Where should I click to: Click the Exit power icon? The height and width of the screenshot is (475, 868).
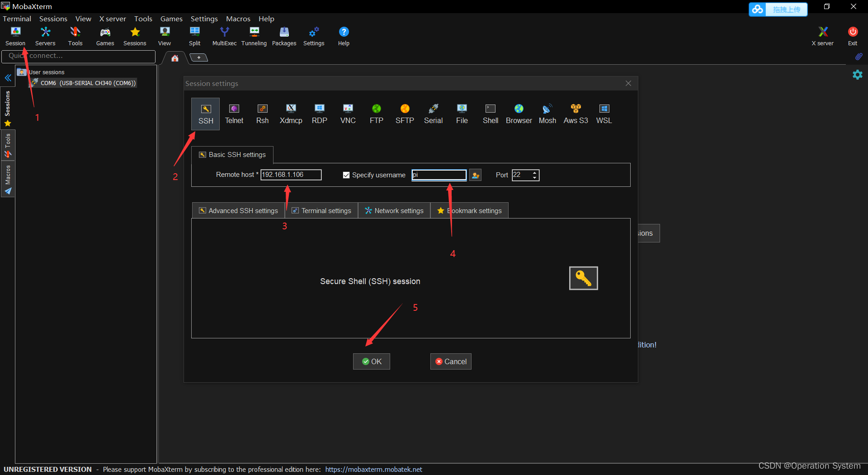coord(853,36)
